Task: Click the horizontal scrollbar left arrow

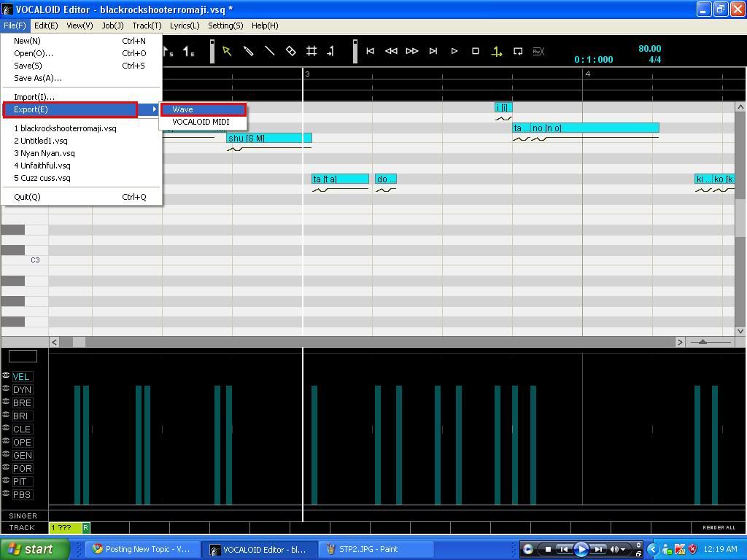Action: click(x=54, y=342)
